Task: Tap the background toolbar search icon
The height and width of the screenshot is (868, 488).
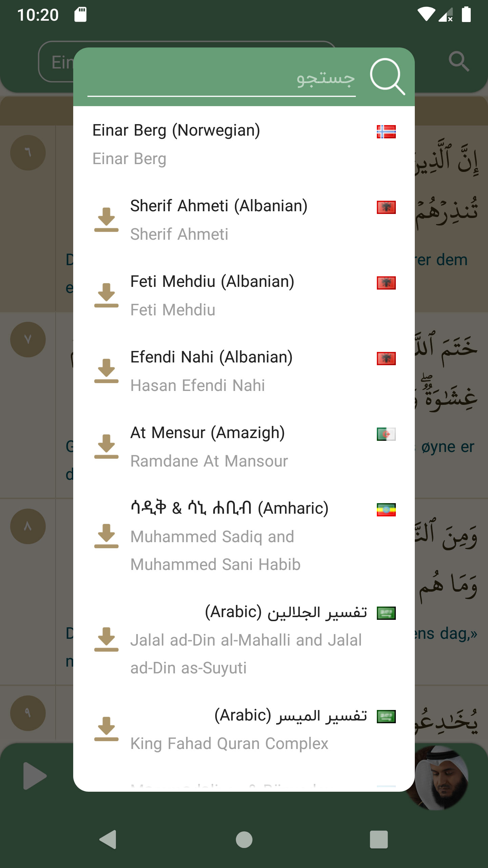Action: click(459, 61)
